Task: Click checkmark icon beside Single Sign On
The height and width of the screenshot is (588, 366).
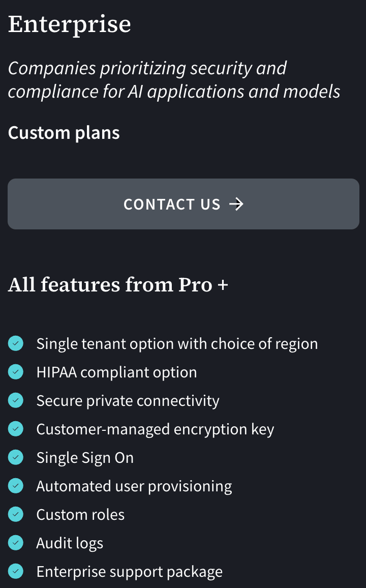Action: 16,458
